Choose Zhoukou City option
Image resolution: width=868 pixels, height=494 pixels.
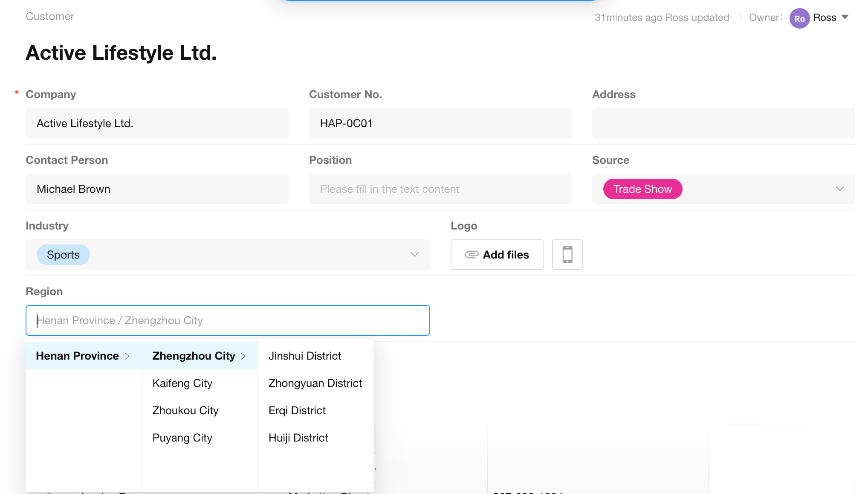tap(185, 410)
